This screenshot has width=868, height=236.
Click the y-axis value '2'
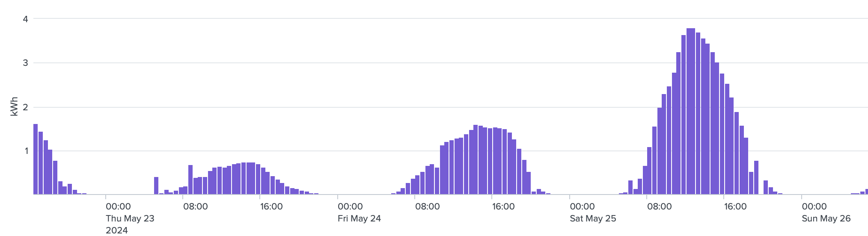click(26, 107)
